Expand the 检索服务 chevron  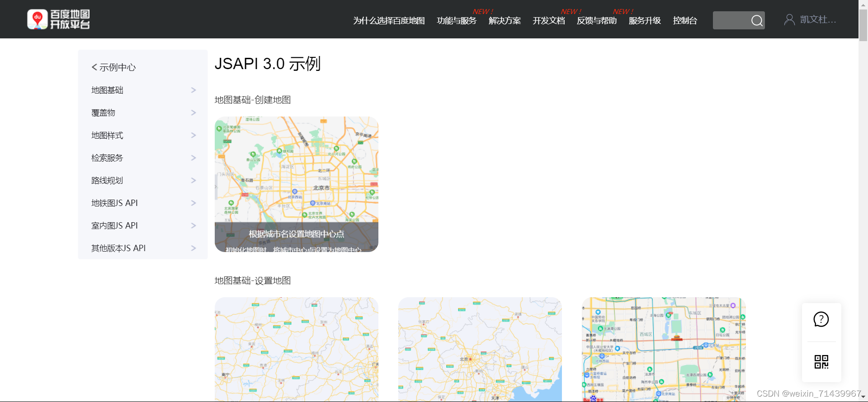pos(193,158)
